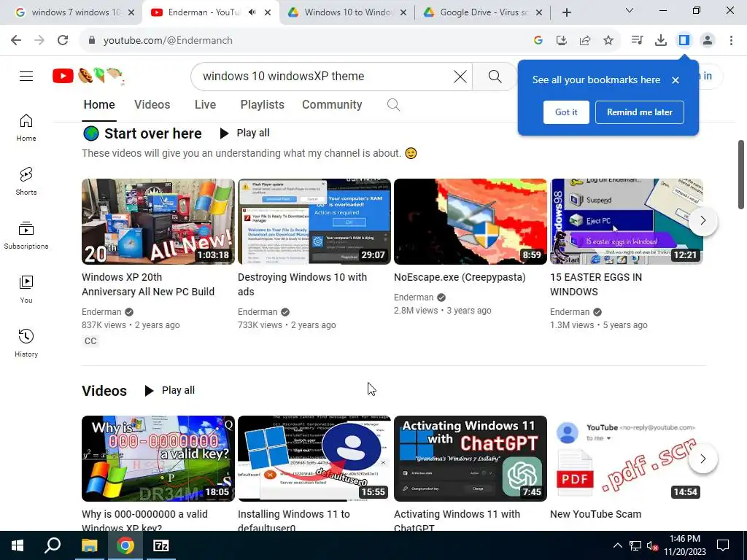Open New YouTube Scam thumbnail
The image size is (747, 560).
tap(627, 459)
